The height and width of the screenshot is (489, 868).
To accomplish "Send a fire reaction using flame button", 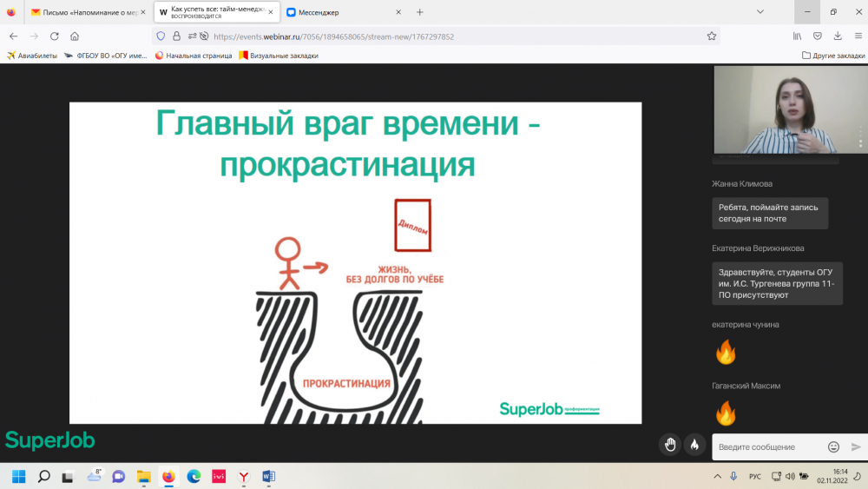I will 694,445.
